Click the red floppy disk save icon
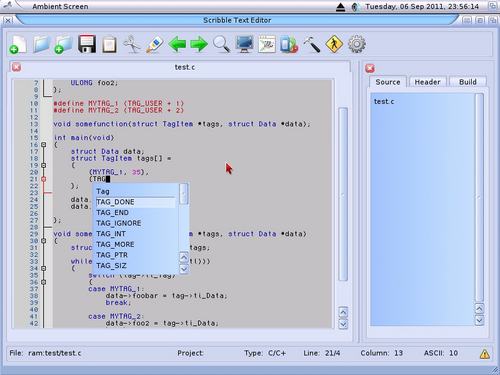Image resolution: width=500 pixels, height=375 pixels. [87, 44]
